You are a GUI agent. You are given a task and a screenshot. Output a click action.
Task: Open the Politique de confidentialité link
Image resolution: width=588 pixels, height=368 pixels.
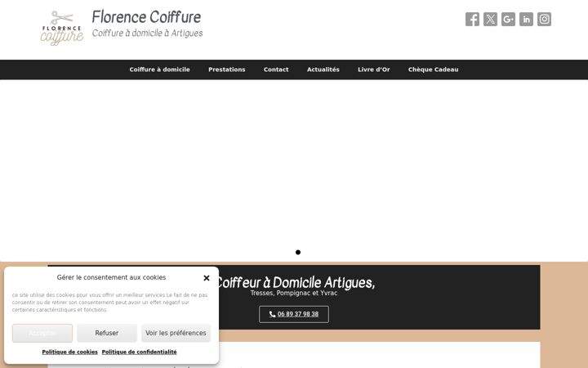click(x=139, y=352)
